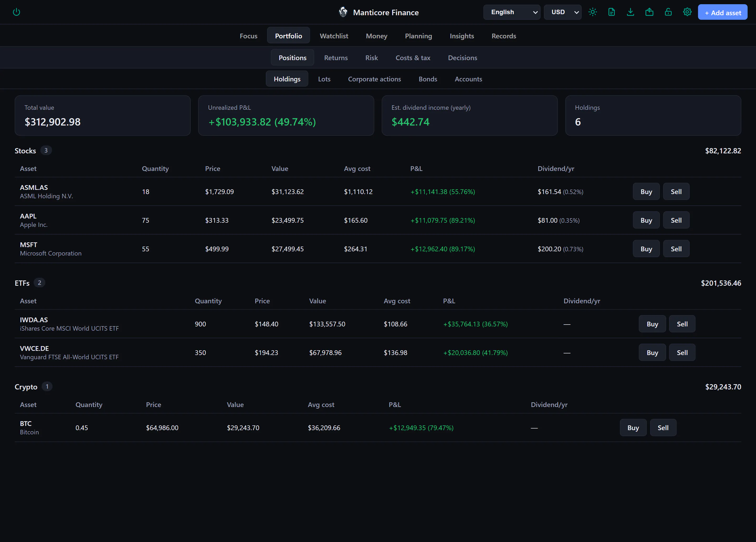Select the Holdings view tab
The height and width of the screenshot is (542, 756).
pyautogui.click(x=287, y=79)
